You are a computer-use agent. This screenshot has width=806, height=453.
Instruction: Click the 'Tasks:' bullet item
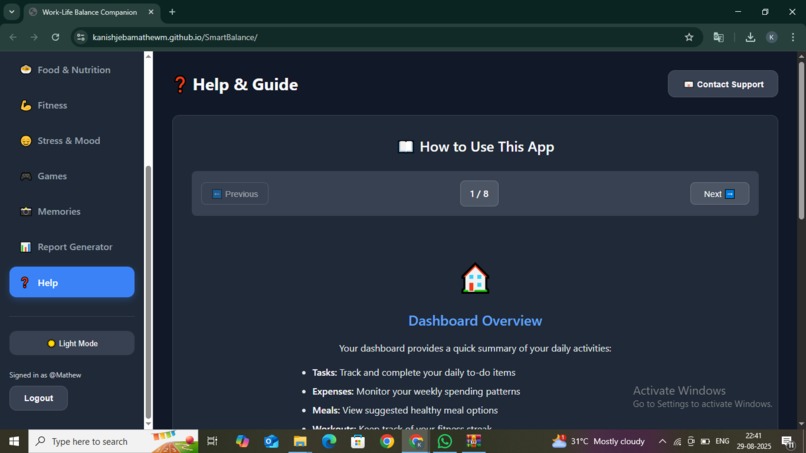pos(414,372)
